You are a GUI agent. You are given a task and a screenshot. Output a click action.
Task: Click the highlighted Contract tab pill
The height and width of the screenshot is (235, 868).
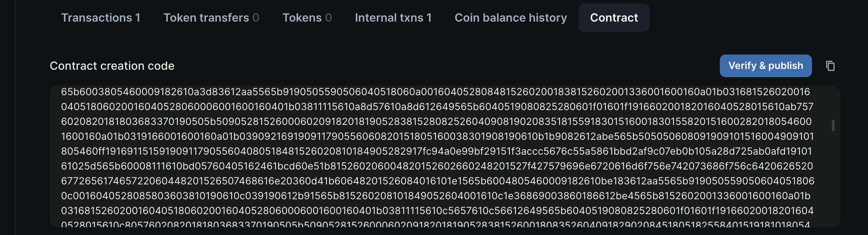(x=613, y=17)
